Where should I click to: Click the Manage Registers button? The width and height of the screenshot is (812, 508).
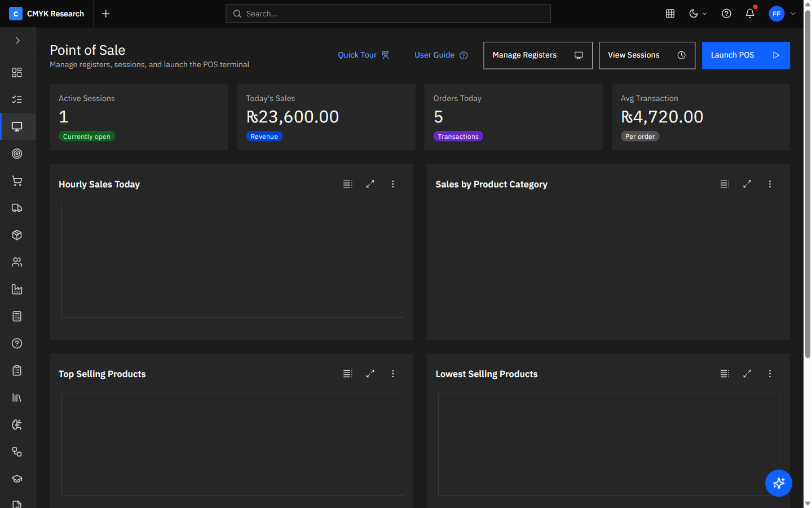(538, 55)
